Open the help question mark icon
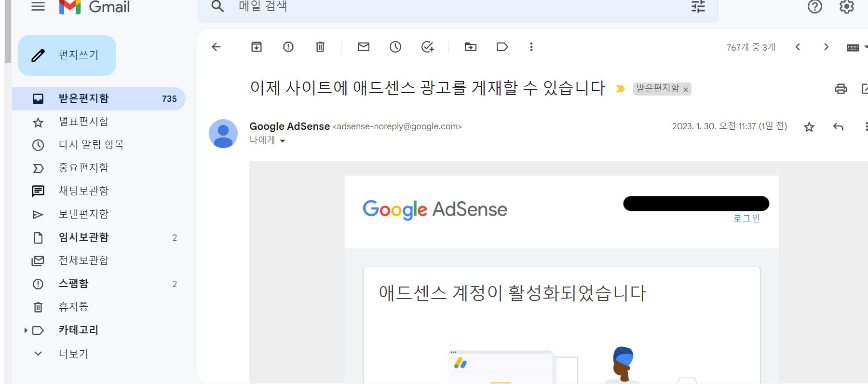Viewport: 868px width, 384px height. 815,6
